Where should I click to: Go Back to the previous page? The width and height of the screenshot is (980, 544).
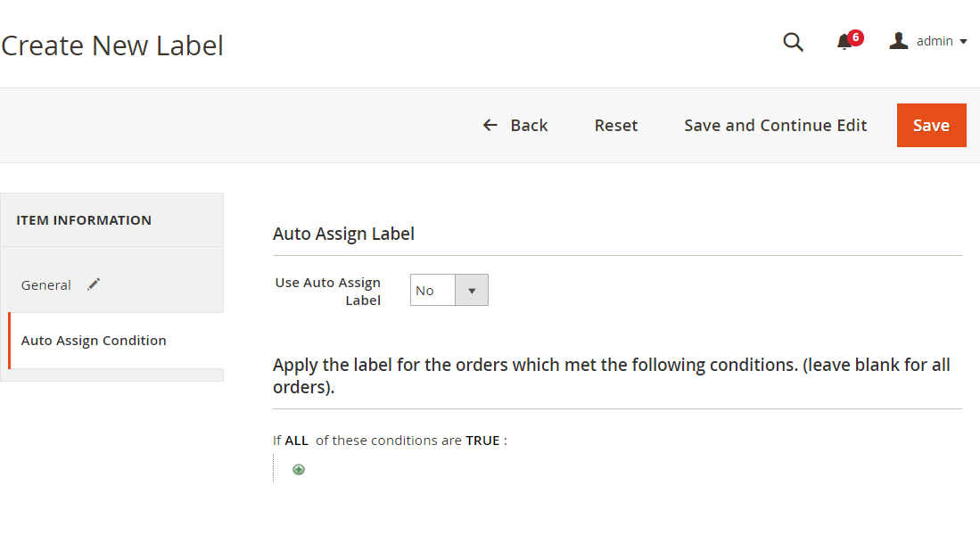pos(515,125)
